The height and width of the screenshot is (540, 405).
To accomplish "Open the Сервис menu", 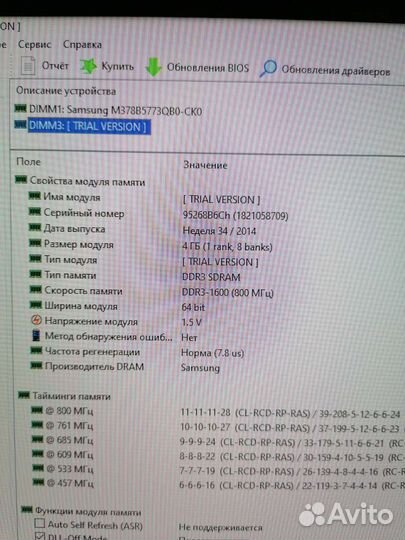I will pyautogui.click(x=34, y=44).
